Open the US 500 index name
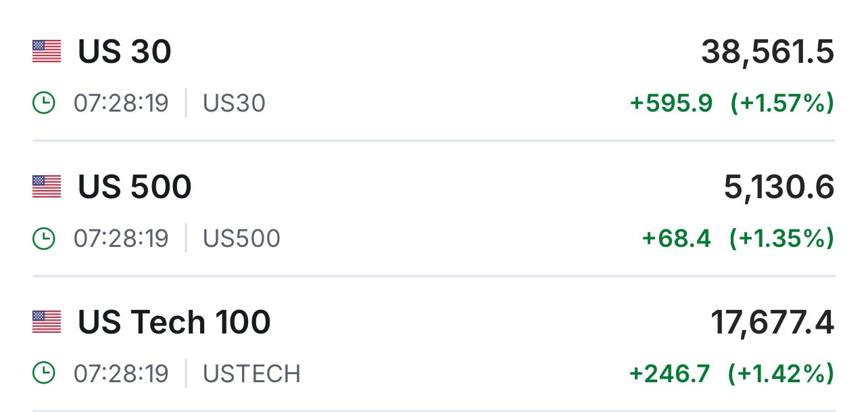The image size is (868, 412). (x=135, y=187)
